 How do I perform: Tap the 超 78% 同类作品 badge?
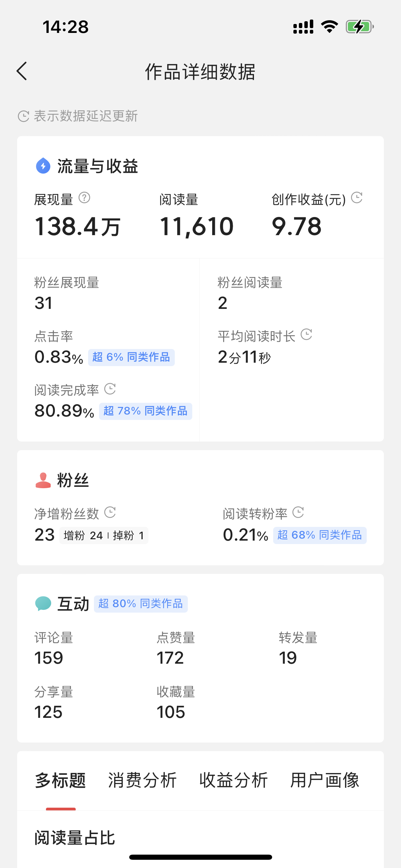click(145, 411)
